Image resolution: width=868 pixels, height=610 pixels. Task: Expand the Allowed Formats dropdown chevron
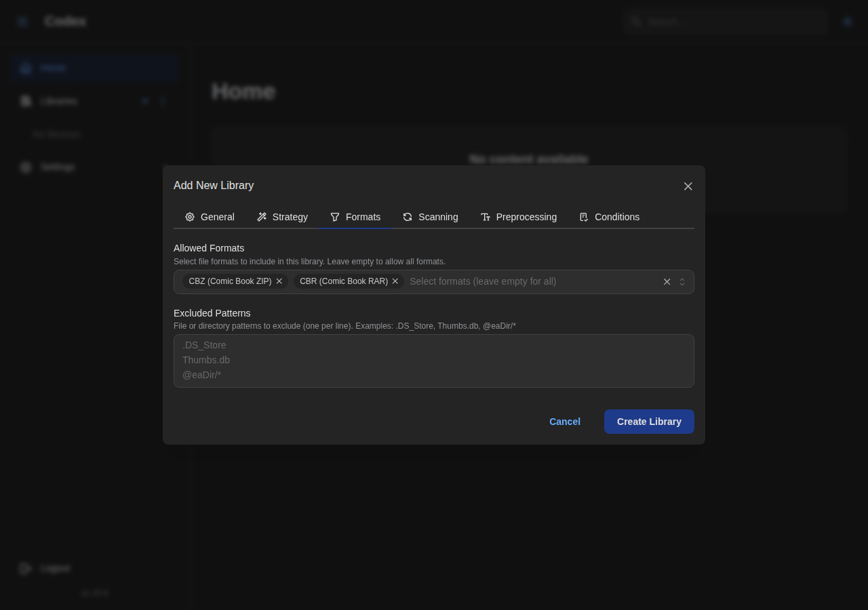point(682,282)
